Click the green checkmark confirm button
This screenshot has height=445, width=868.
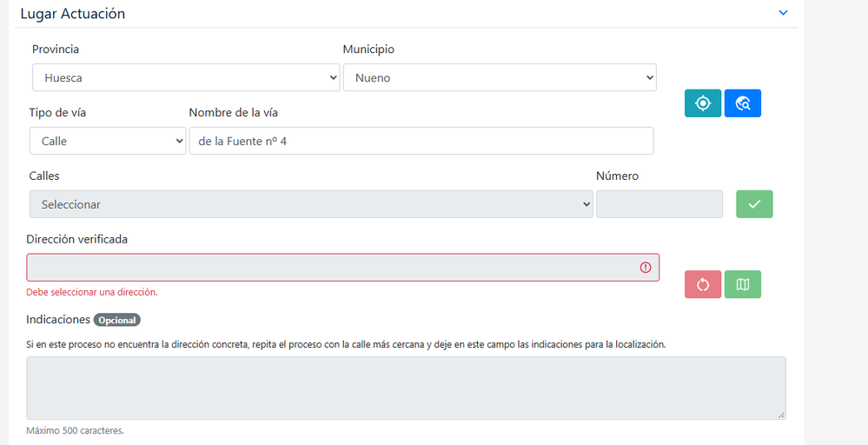click(x=754, y=204)
